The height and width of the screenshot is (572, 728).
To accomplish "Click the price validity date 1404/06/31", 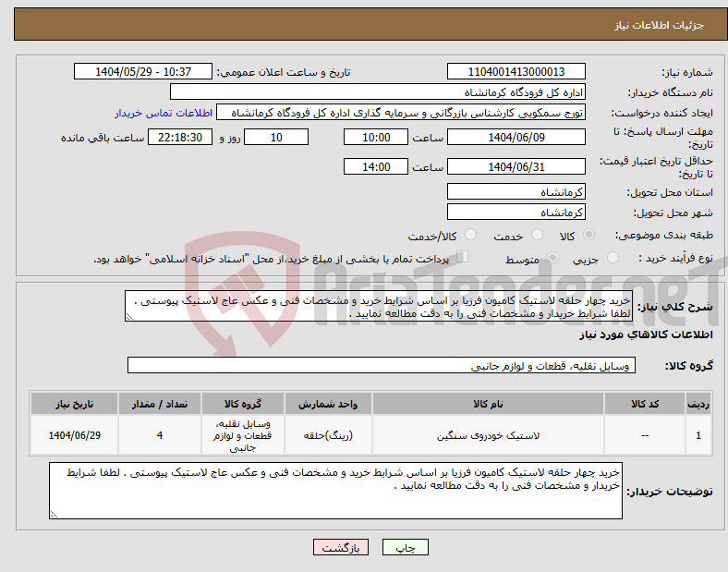I will coord(516,166).
